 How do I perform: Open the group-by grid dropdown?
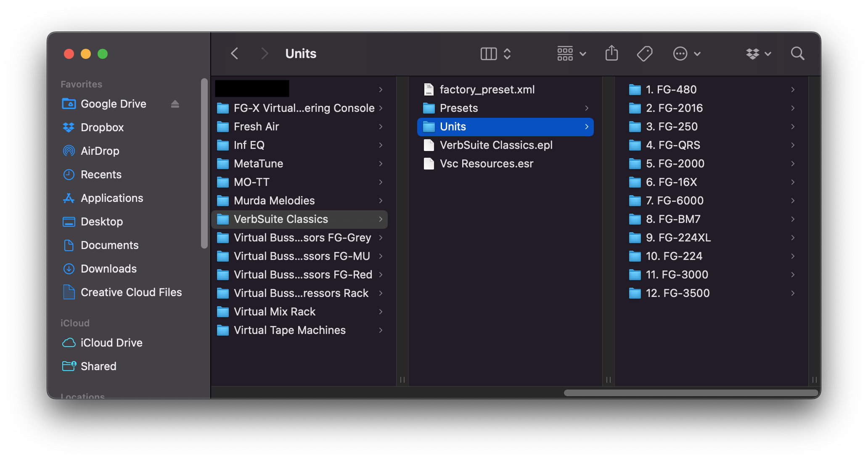coord(572,54)
